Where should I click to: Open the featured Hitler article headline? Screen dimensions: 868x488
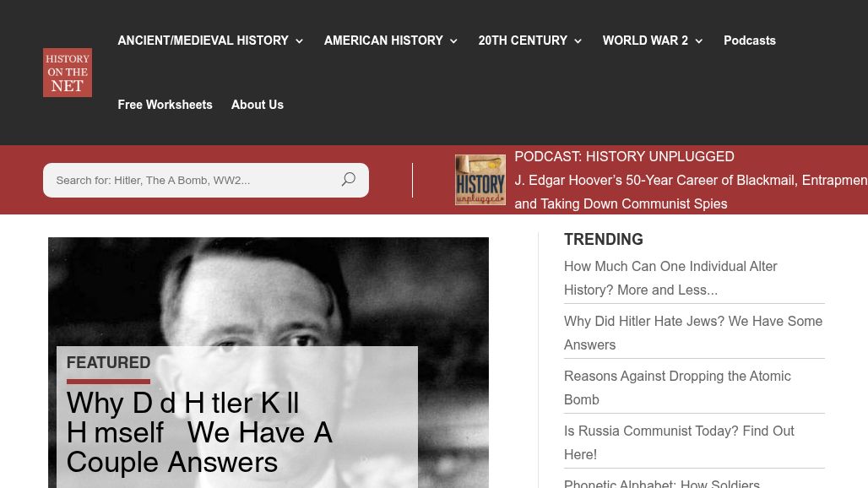[x=199, y=431]
